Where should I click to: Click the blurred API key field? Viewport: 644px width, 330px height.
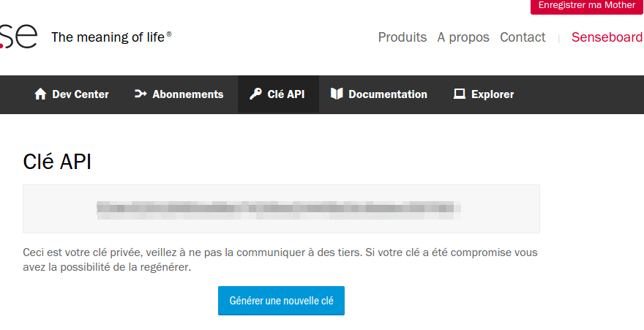(x=281, y=209)
